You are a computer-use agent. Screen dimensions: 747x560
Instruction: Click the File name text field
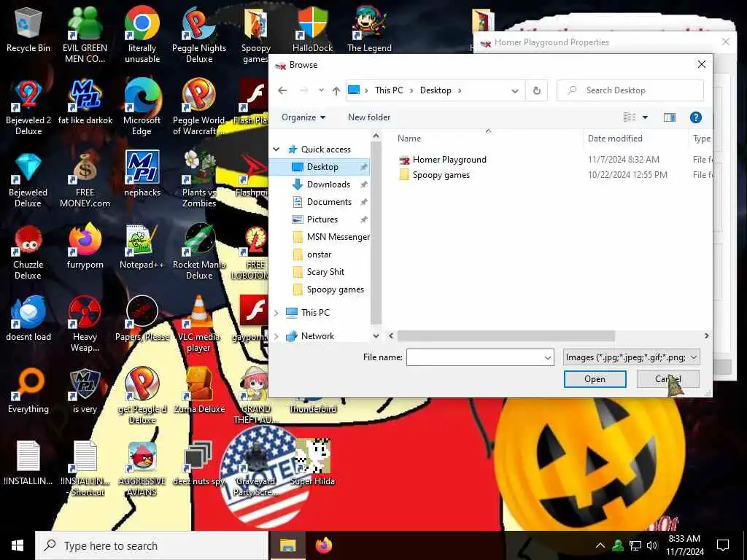[x=474, y=357]
